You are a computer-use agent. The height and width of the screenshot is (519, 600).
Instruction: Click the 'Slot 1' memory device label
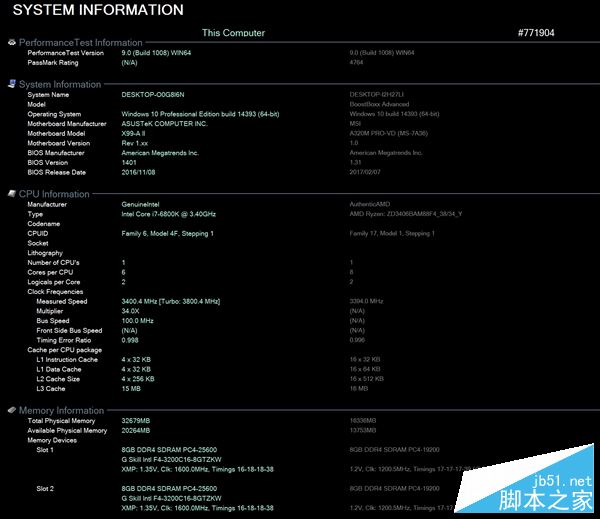pos(45,450)
